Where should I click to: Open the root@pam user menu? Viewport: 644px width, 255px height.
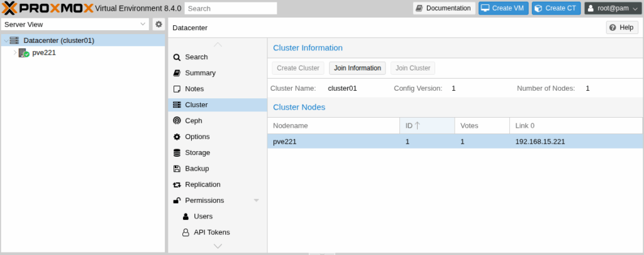pyautogui.click(x=611, y=8)
